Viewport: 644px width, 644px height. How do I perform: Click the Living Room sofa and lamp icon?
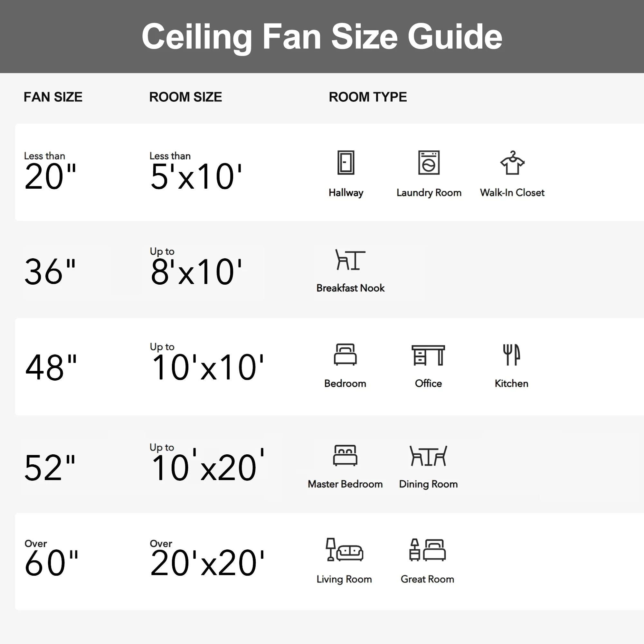click(344, 550)
